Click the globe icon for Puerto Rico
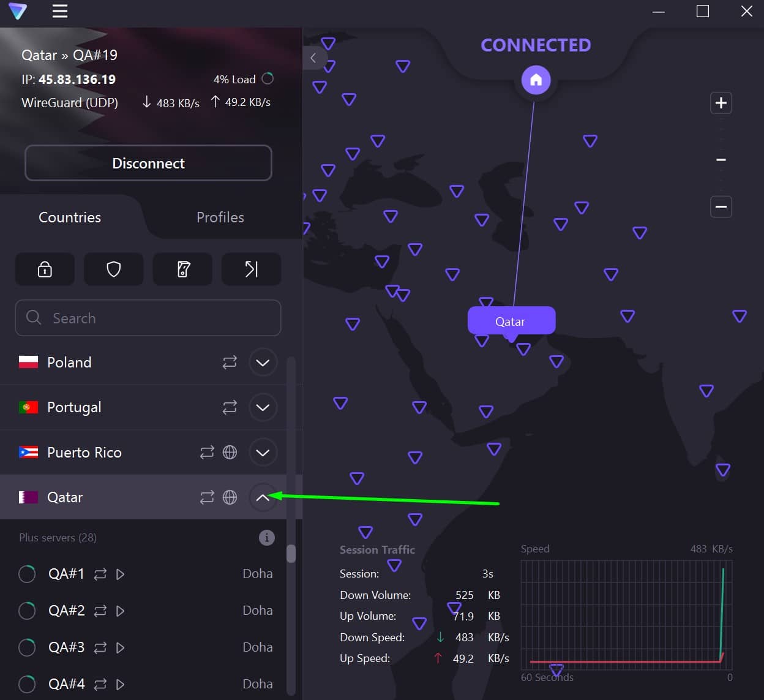 coord(230,453)
